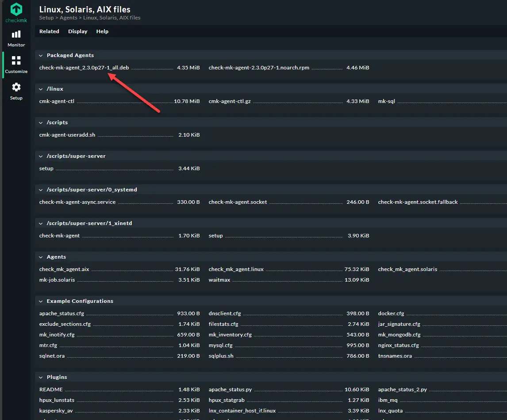Download check_mk_agent.solaris
This screenshot has height=420, width=507.
coord(407,269)
